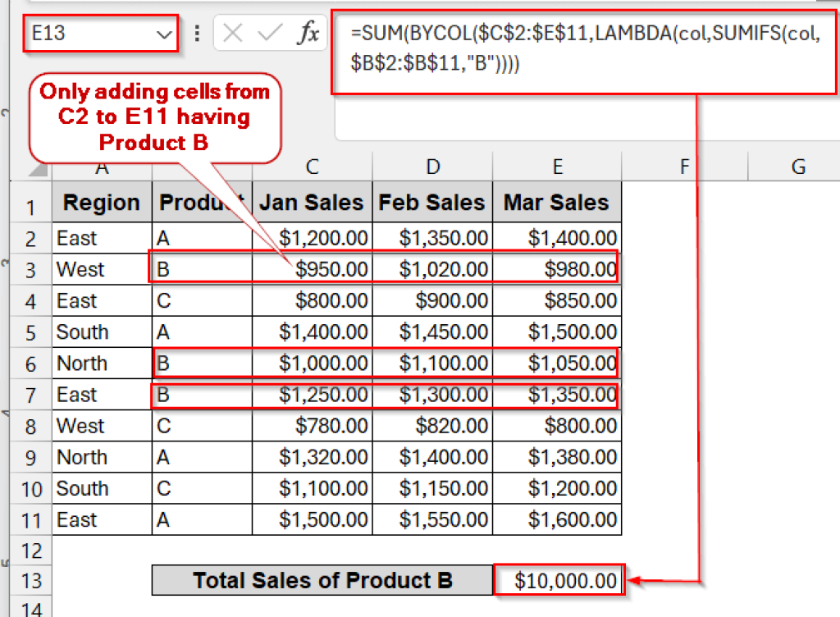The height and width of the screenshot is (617, 840).
Task: Click the Cancel X in formula bar
Action: [234, 31]
